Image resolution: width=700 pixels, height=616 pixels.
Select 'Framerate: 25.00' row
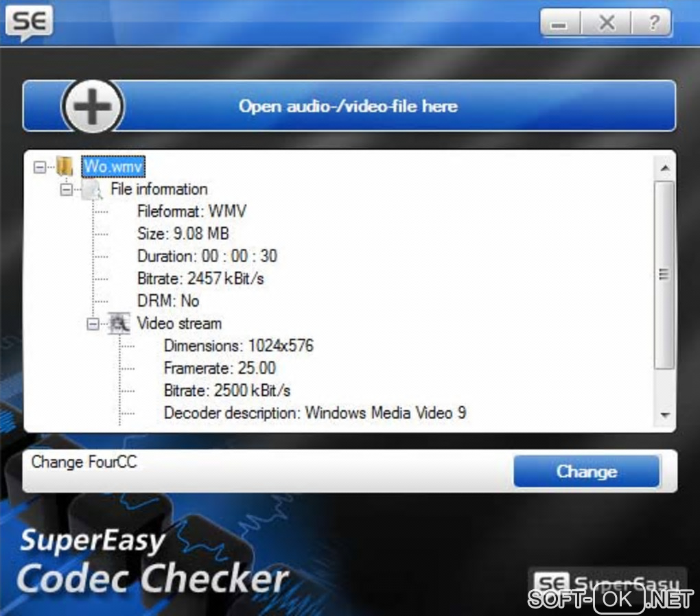(x=220, y=368)
